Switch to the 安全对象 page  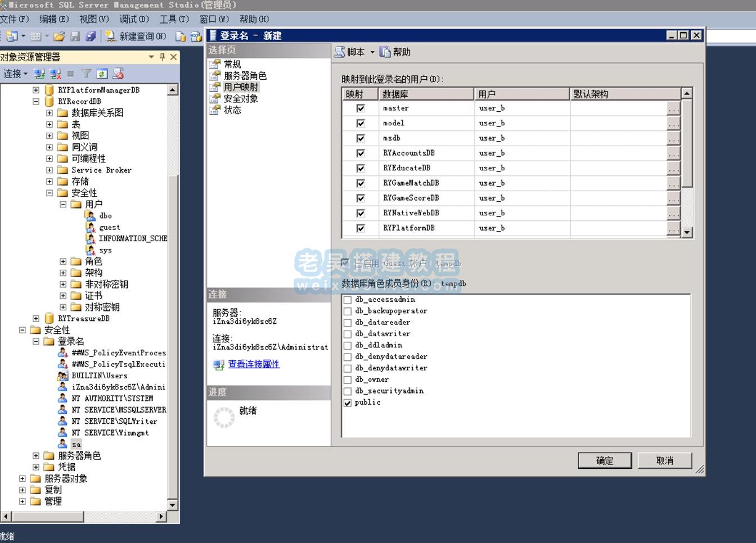(241, 98)
